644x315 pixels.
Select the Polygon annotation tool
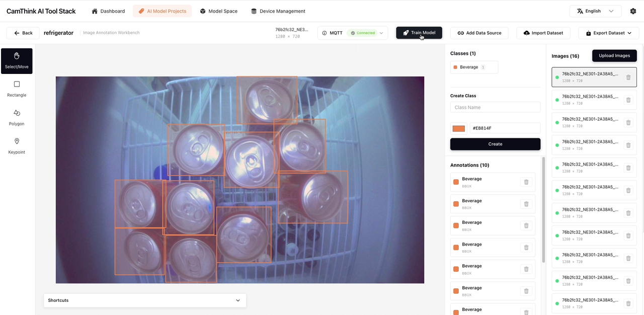pos(17,117)
